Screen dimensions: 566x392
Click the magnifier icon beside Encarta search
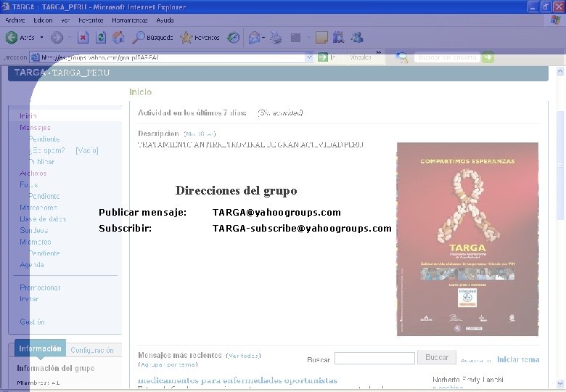pos(401,57)
